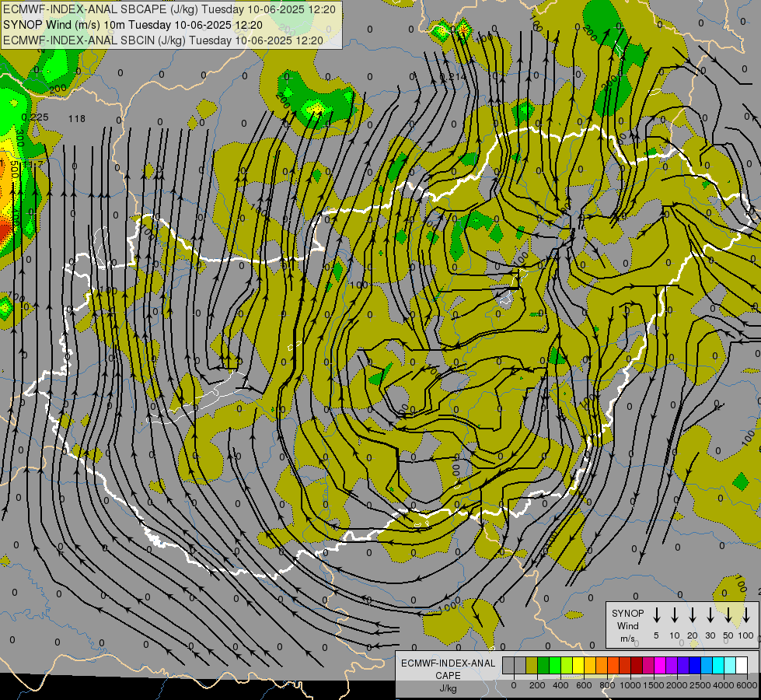Click the '118' value on the map

[77, 118]
